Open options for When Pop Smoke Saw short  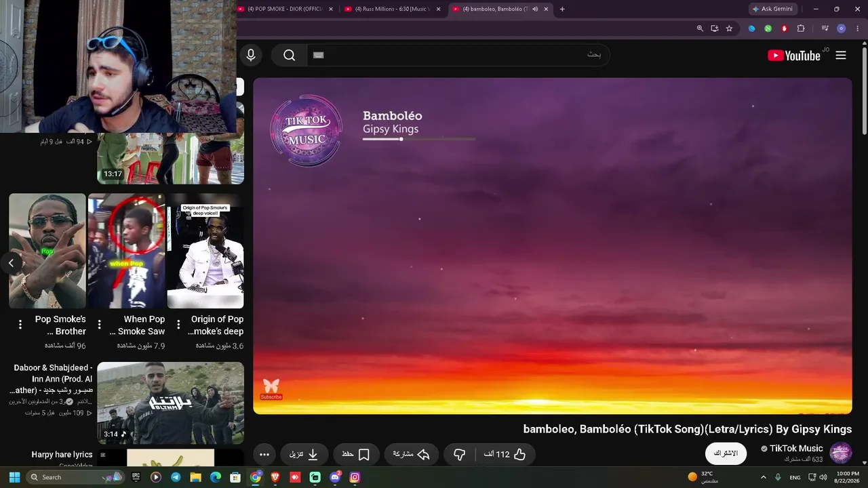click(x=100, y=325)
